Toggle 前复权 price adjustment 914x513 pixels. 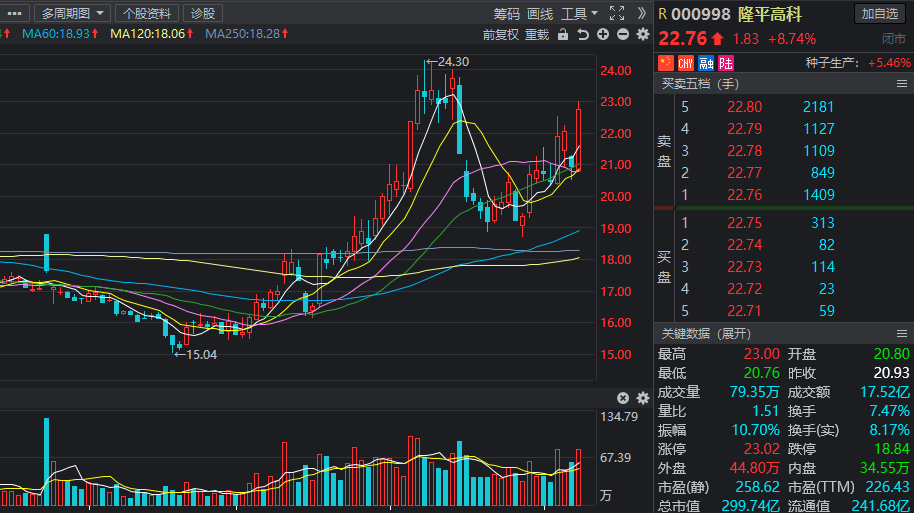pyautogui.click(x=500, y=34)
